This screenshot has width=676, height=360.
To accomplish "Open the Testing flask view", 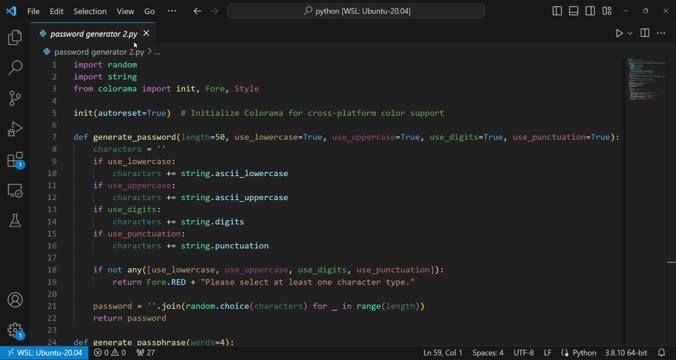I will pos(15,221).
